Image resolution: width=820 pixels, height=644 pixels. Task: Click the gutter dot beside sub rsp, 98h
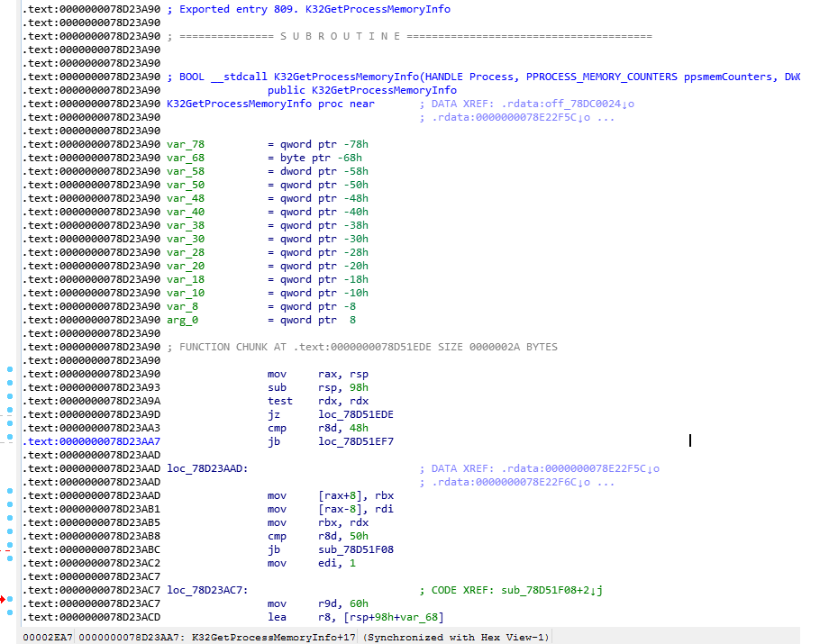10,383
